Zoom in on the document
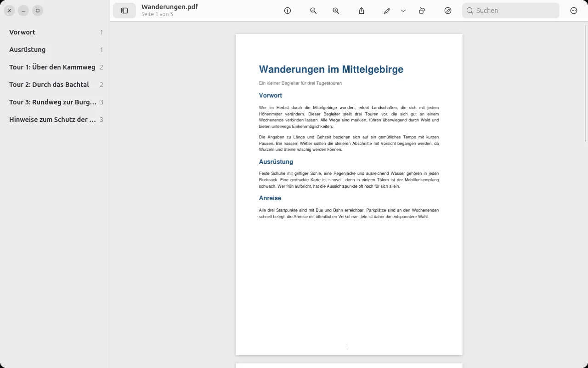Viewport: 588px width, 368px height. tap(336, 11)
